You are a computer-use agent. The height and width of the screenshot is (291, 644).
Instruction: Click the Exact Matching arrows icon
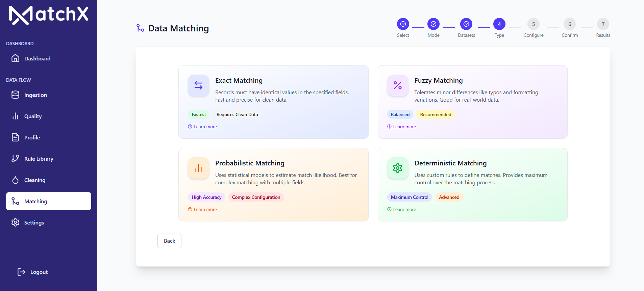tap(198, 85)
